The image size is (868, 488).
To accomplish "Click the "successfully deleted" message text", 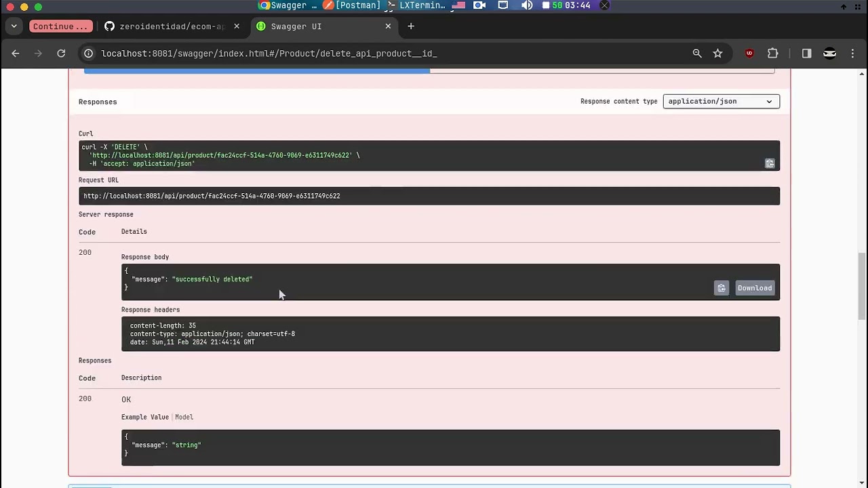I will tap(212, 279).
